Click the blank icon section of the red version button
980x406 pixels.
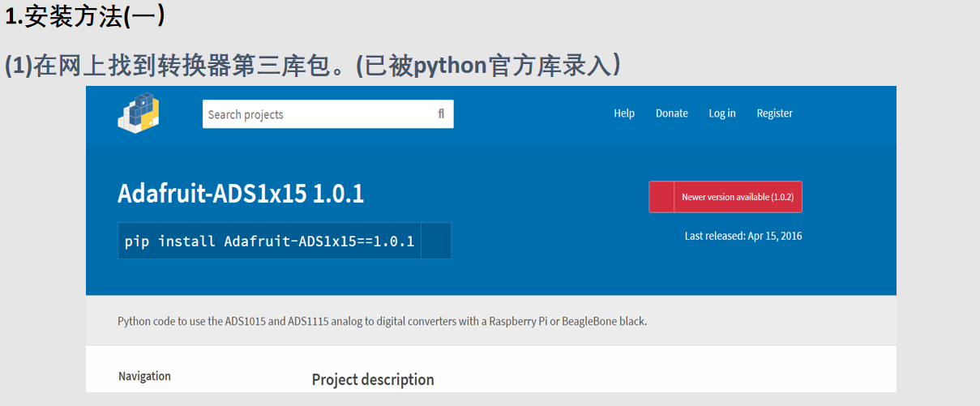pos(661,197)
